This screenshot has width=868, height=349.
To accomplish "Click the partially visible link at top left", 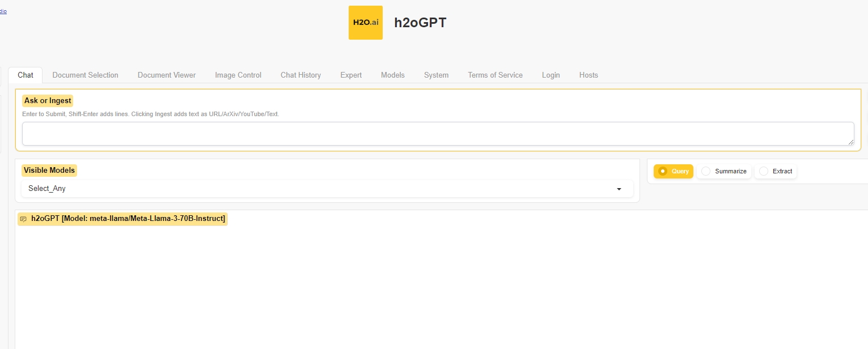I will (x=3, y=11).
